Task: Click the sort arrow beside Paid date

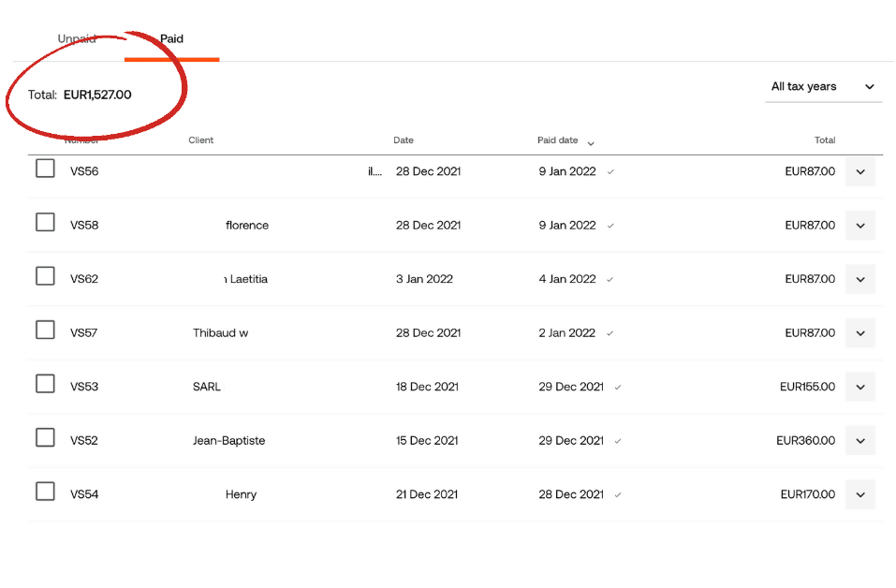Action: [x=590, y=142]
